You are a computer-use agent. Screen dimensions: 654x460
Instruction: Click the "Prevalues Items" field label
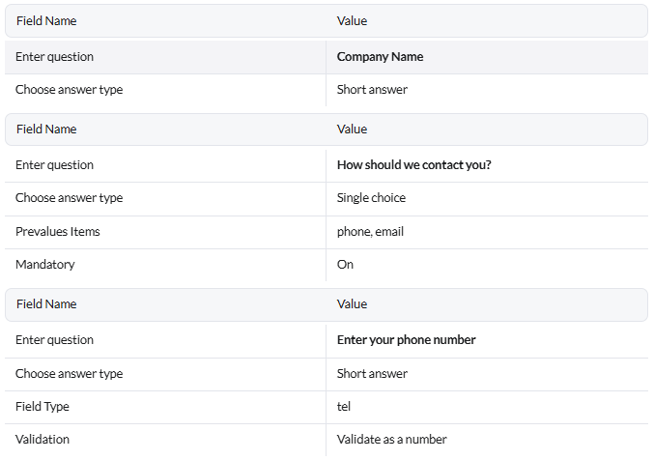click(57, 232)
